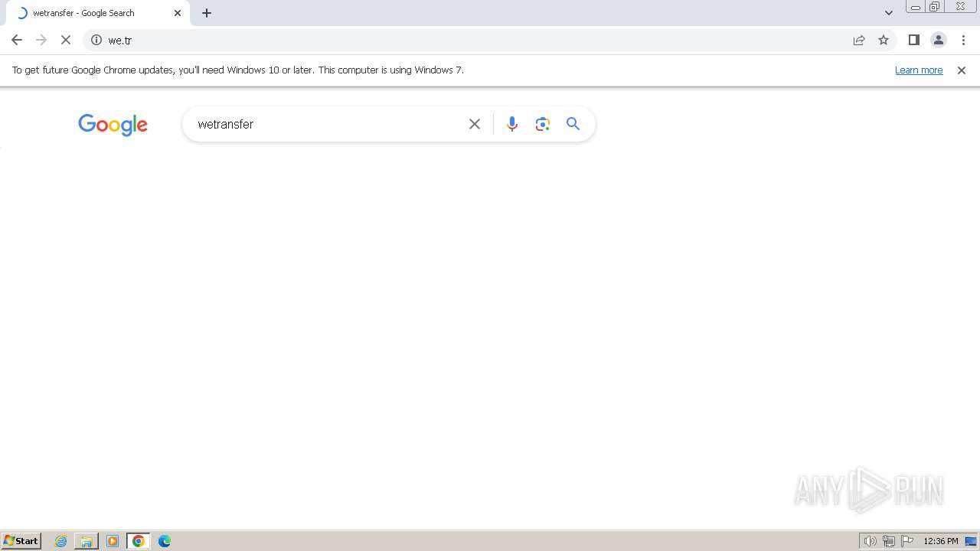Restore down the Chrome window

(934, 7)
